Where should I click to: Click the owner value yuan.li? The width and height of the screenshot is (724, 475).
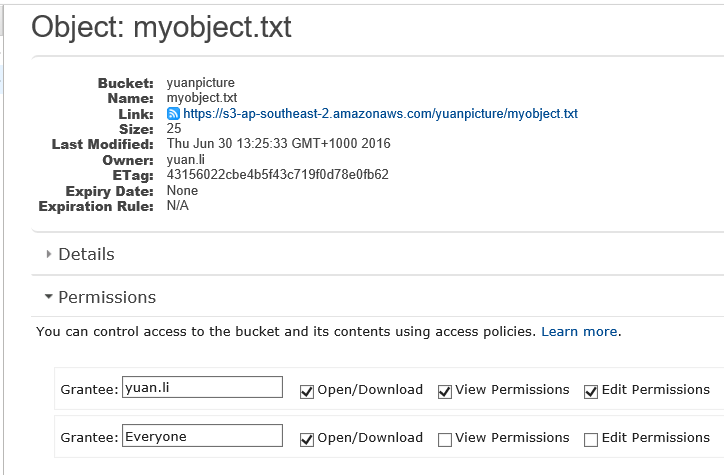(x=186, y=160)
